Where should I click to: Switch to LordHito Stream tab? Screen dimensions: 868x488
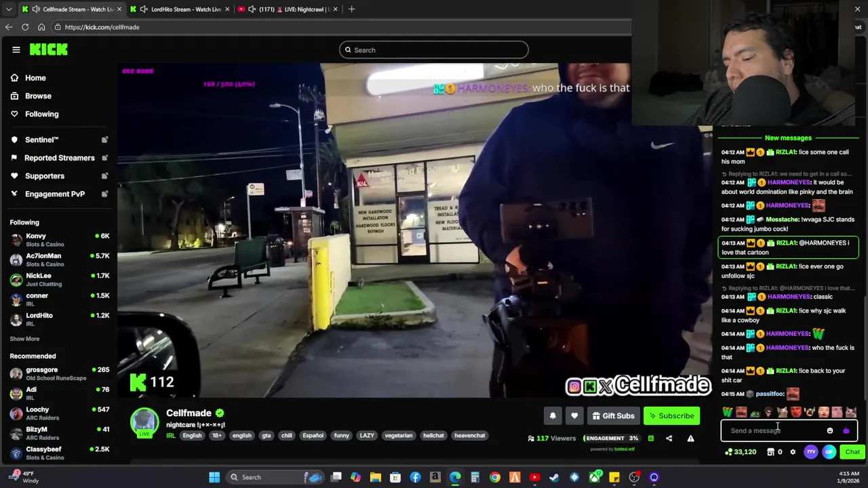(180, 9)
